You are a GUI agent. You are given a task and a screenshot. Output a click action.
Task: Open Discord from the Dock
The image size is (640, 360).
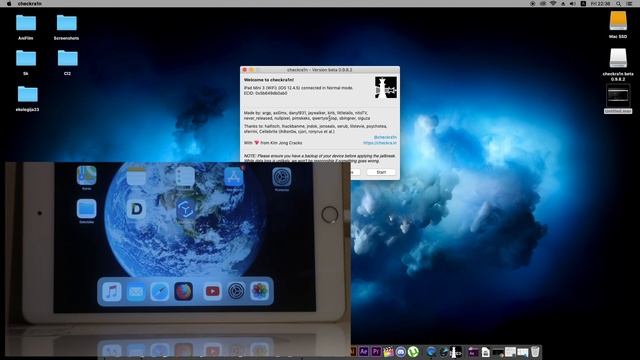click(x=401, y=351)
